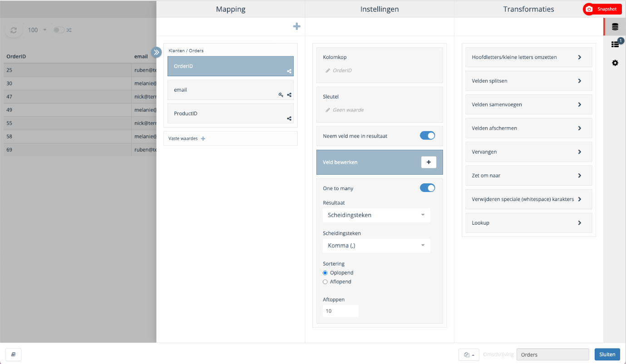Image resolution: width=626 pixels, height=364 pixels.
Task: Click the table cell with OrderID 69
Action: point(68,149)
